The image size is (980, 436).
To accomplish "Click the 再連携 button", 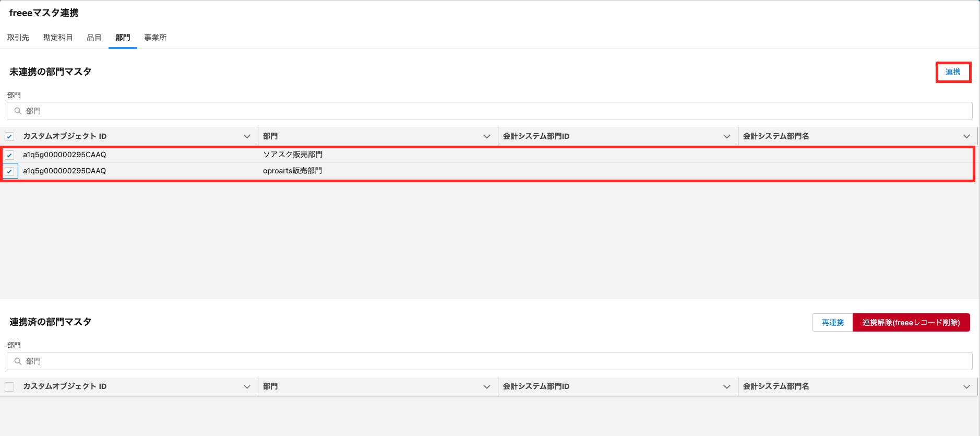I will (832, 323).
